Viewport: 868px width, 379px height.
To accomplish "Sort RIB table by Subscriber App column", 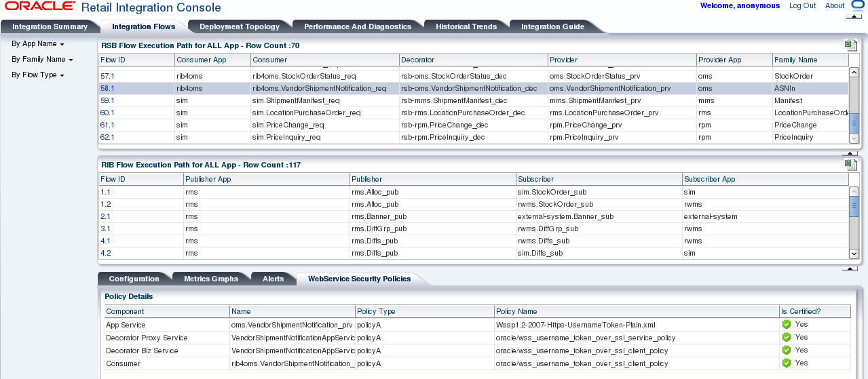I will tap(766, 179).
